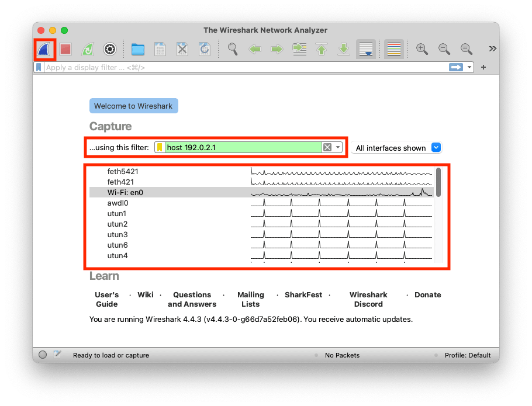Viewport: 532px width, 406px height.
Task: Click the Welcome to Wireshark banner
Action: (134, 106)
